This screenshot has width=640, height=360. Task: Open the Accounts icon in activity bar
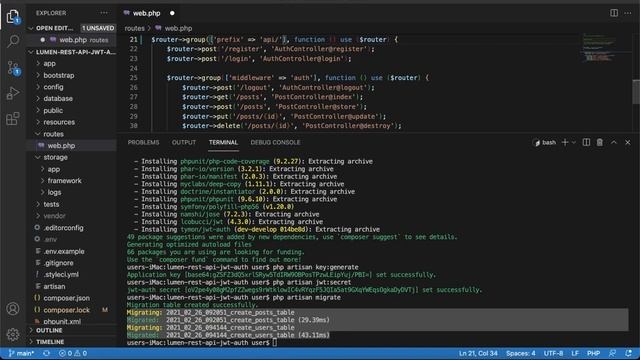[x=13, y=309]
